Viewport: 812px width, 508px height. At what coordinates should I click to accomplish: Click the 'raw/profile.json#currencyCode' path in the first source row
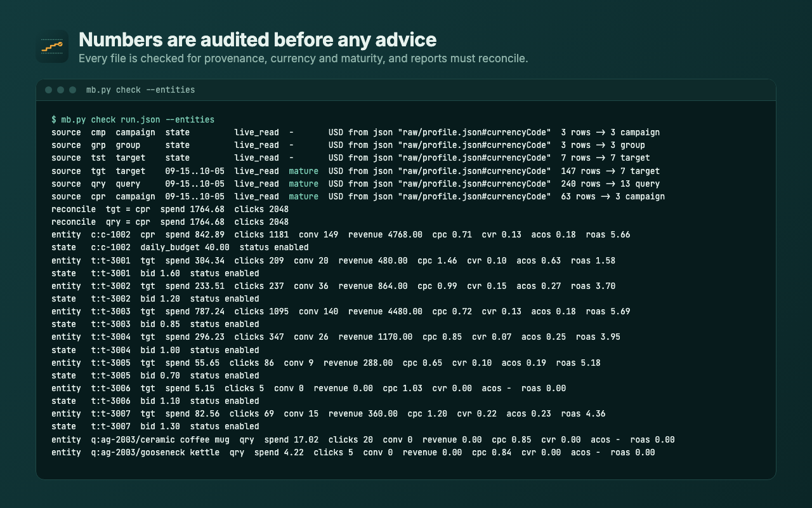475,133
